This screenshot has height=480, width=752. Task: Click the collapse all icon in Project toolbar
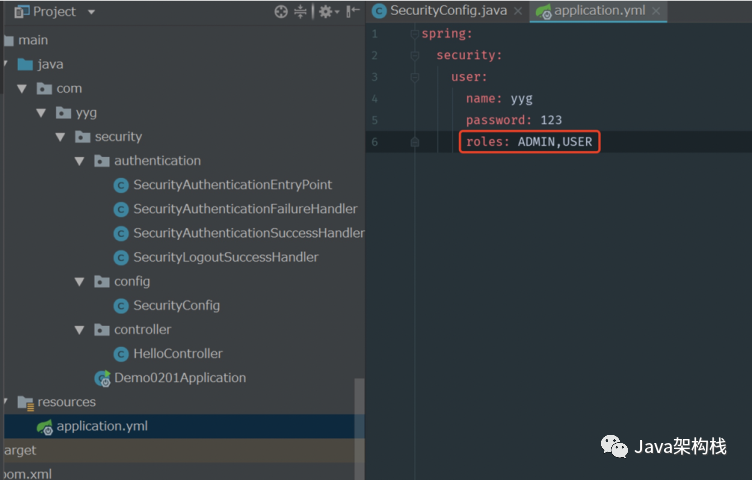[300, 12]
